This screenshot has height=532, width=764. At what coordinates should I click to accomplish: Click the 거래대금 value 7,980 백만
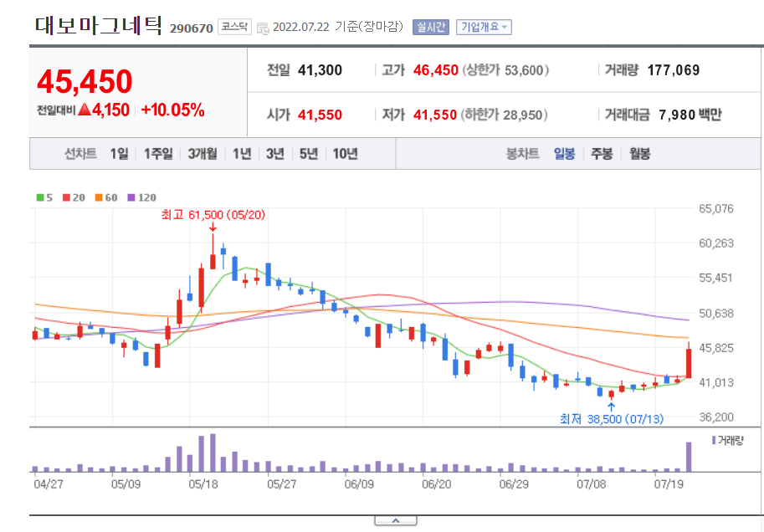(690, 115)
